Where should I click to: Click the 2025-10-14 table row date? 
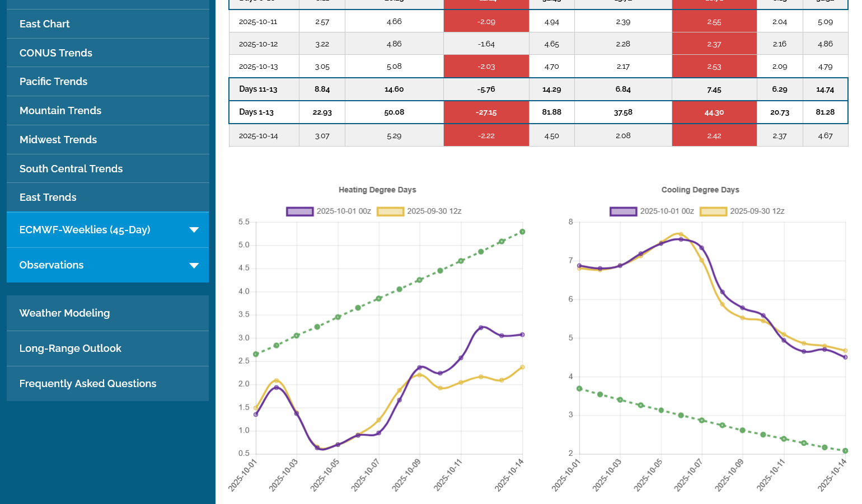(258, 136)
